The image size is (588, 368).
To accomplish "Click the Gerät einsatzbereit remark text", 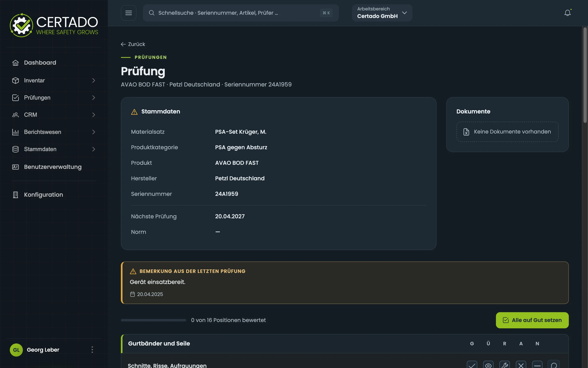I will point(157,282).
